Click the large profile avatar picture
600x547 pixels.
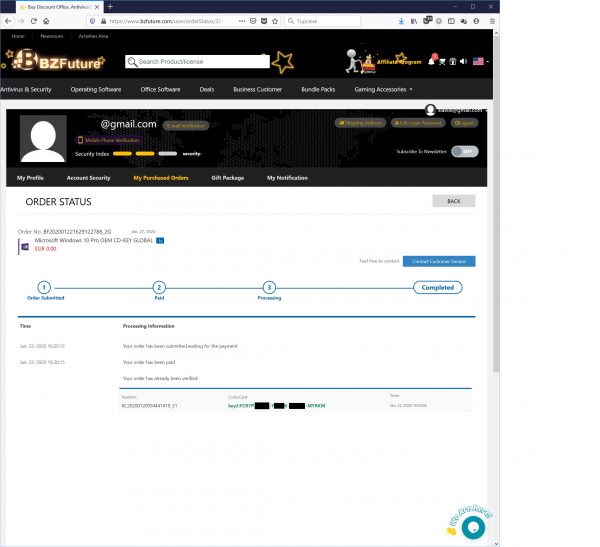click(43, 139)
